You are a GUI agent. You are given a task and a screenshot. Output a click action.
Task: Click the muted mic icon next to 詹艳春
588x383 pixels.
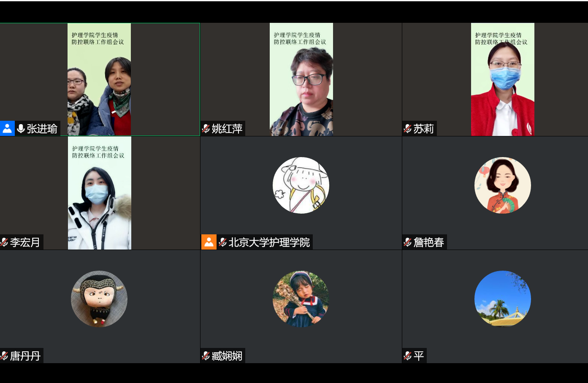coord(408,242)
